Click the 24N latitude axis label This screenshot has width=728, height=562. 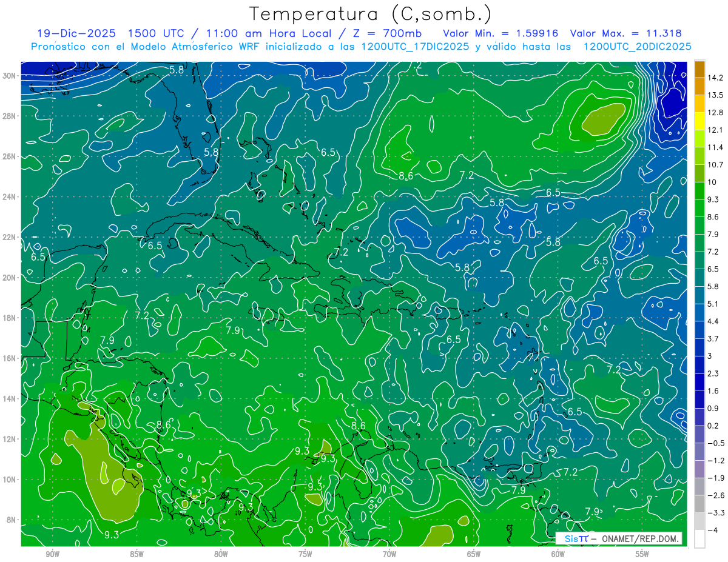point(10,196)
